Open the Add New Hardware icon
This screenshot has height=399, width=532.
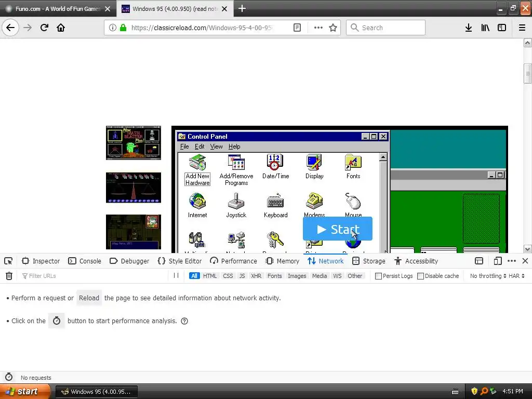197,170
